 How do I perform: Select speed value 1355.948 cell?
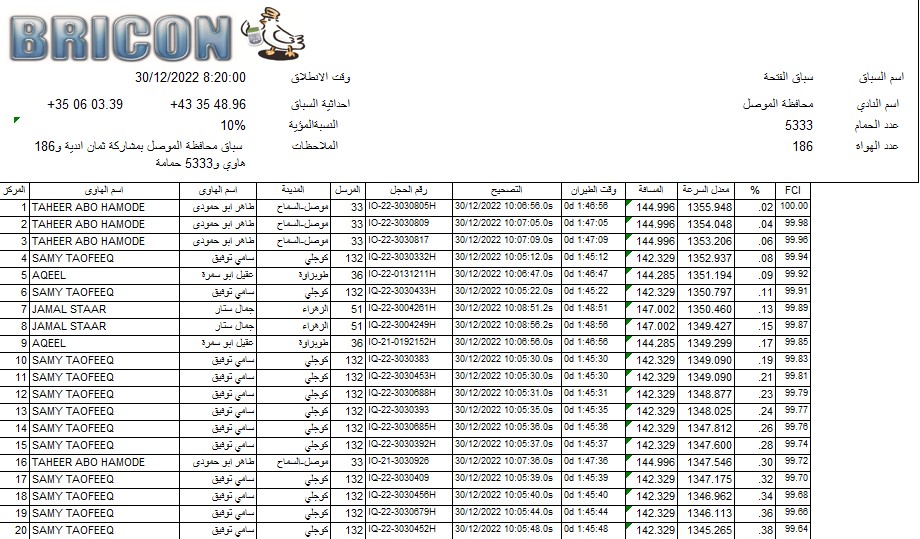pos(709,207)
